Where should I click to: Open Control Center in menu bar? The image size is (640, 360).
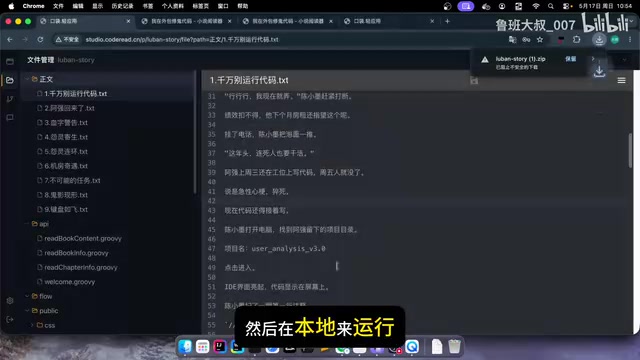coord(567,6)
